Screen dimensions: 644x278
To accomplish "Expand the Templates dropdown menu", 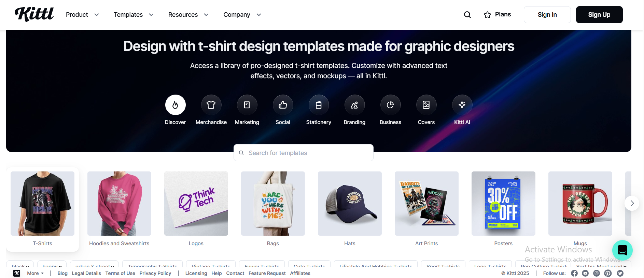I will [x=134, y=15].
